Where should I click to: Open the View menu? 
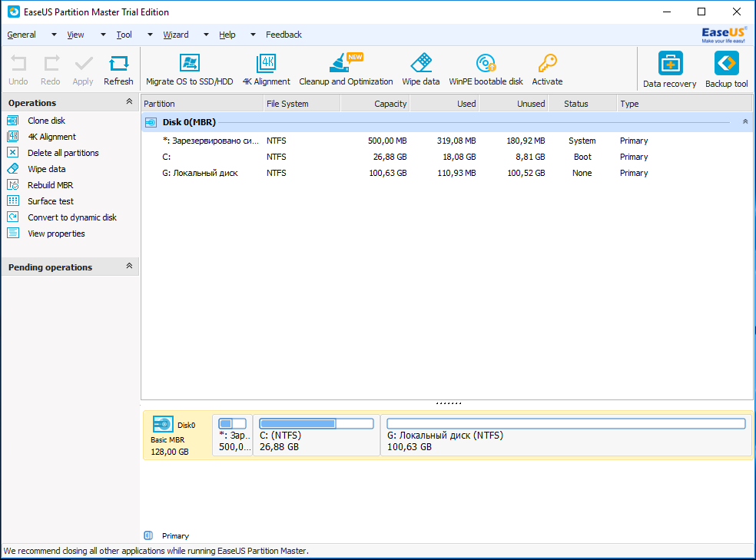tap(75, 35)
